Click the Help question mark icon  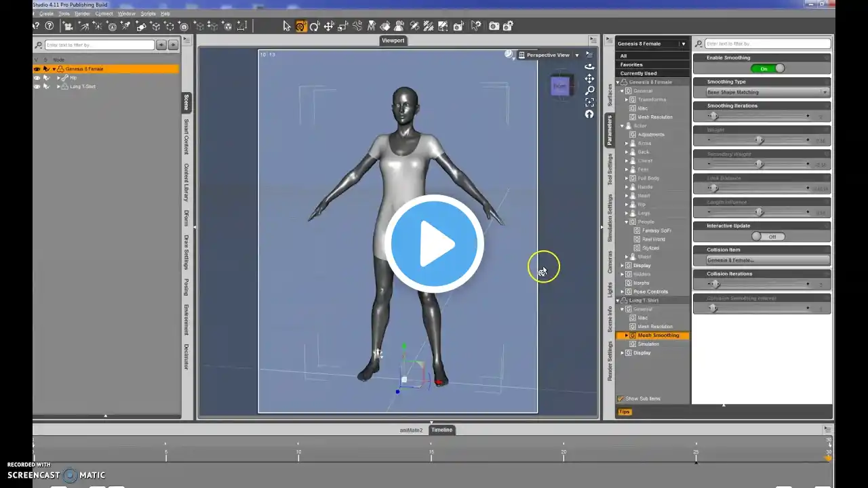pos(49,26)
